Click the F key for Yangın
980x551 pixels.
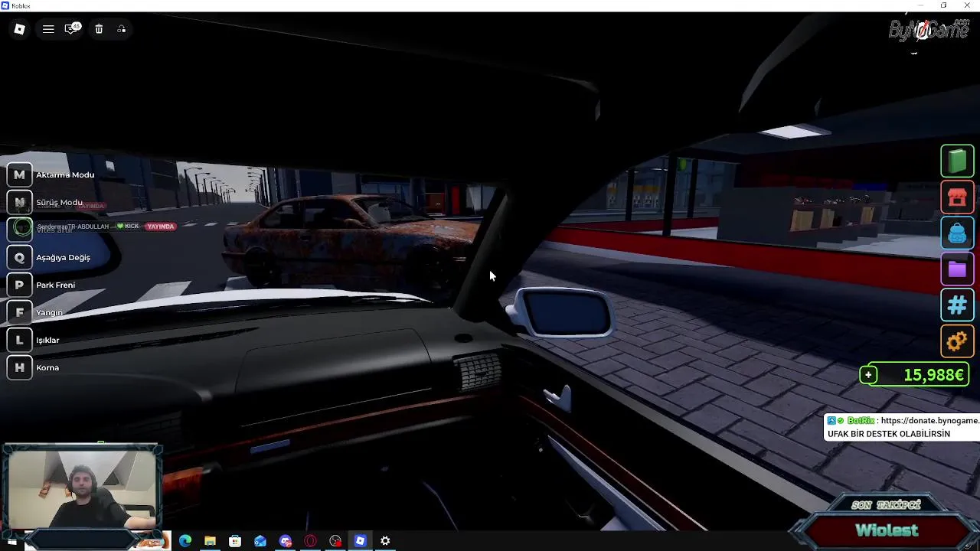[x=20, y=312]
